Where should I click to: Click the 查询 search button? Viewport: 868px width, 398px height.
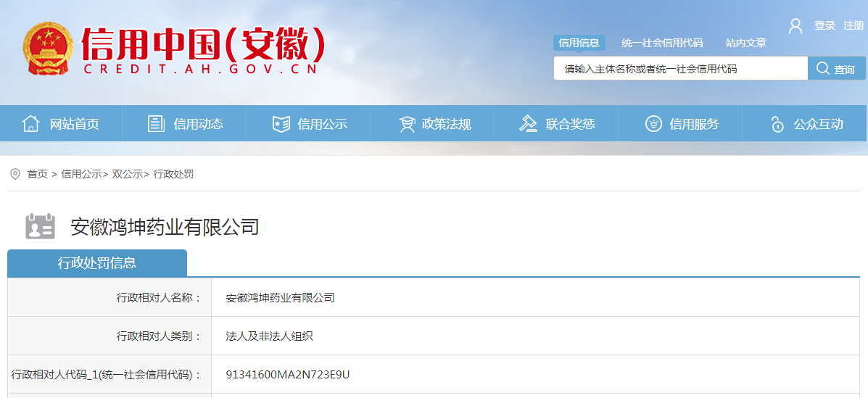(x=836, y=69)
